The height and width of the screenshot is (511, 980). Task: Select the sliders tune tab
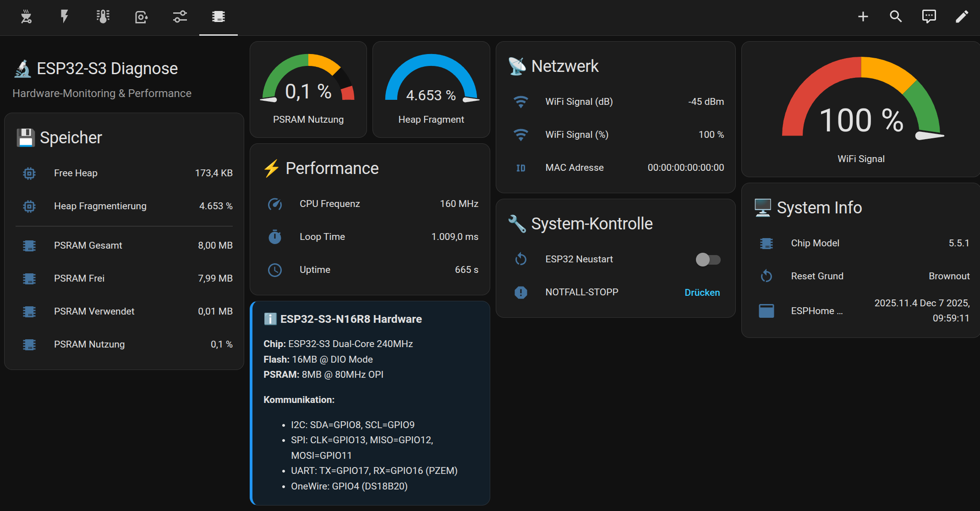(x=180, y=17)
